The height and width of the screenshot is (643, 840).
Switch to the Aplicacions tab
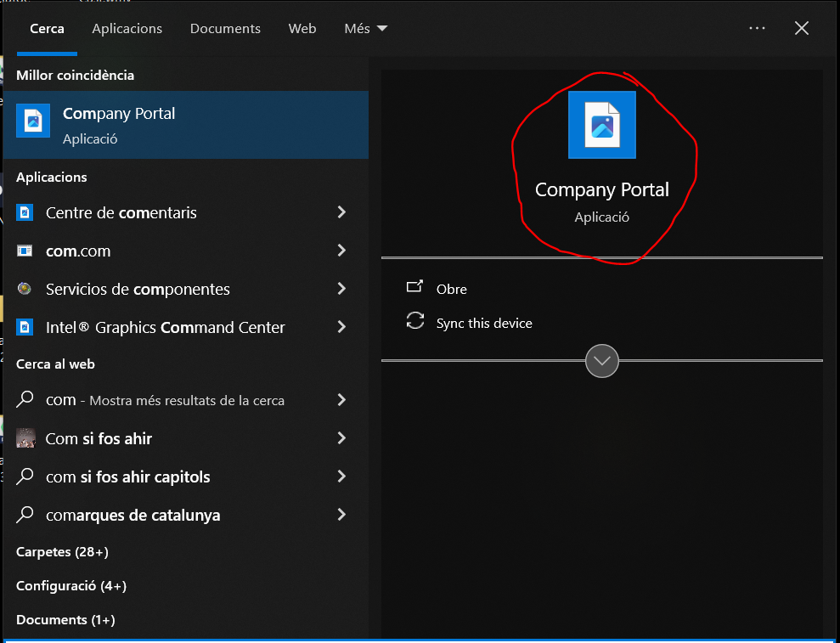pos(127,28)
